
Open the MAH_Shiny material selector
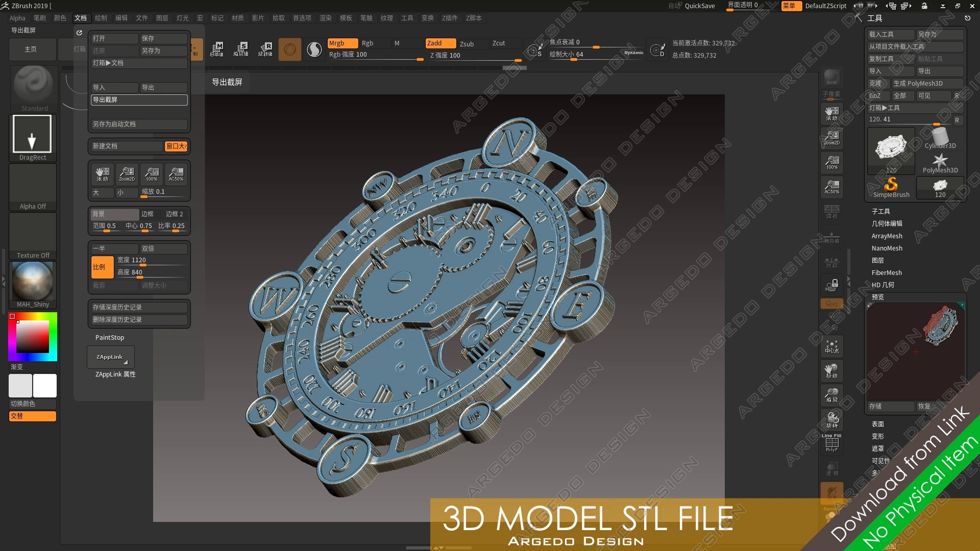[x=33, y=285]
